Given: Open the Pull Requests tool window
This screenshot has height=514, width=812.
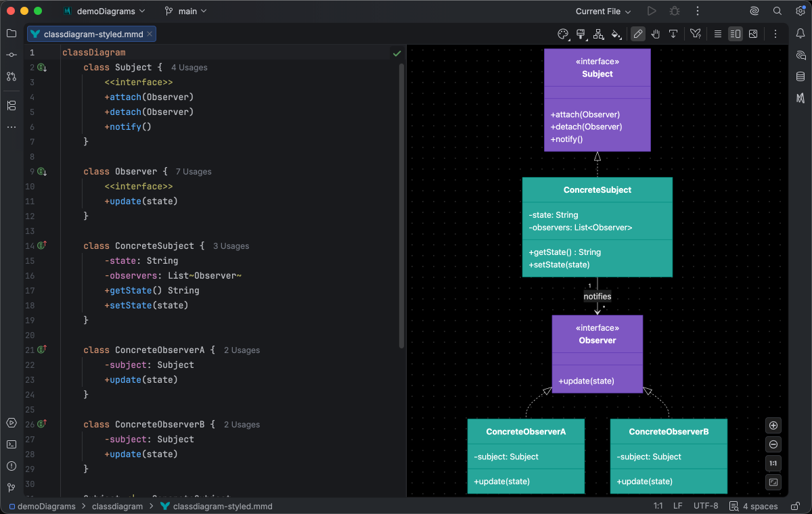Looking at the screenshot, I should pos(11,76).
